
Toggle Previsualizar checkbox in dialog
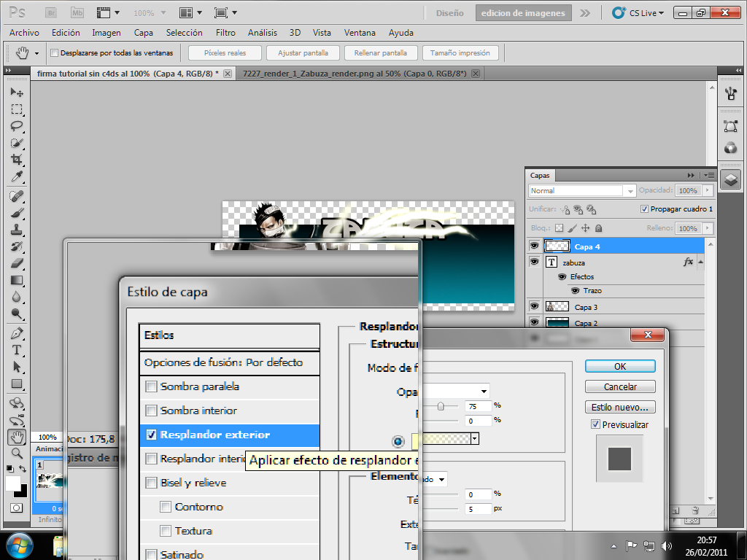pyautogui.click(x=595, y=424)
